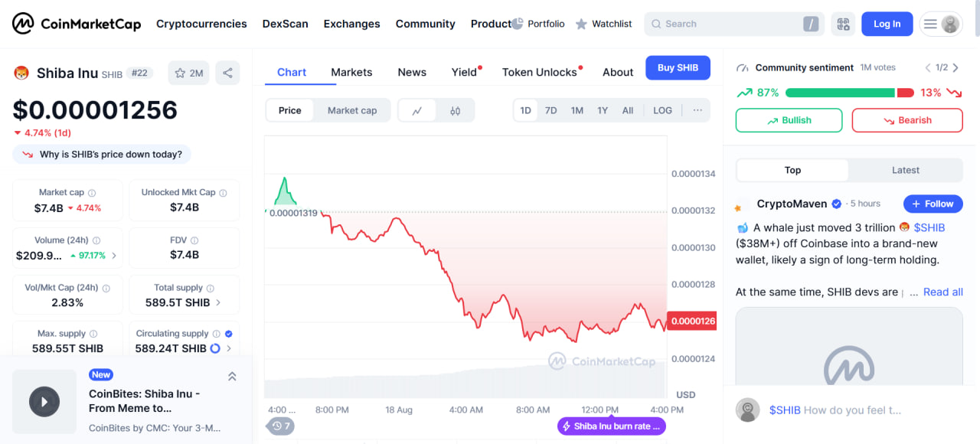Open the QR code scanner icon
The height and width of the screenshot is (444, 980).
(843, 24)
